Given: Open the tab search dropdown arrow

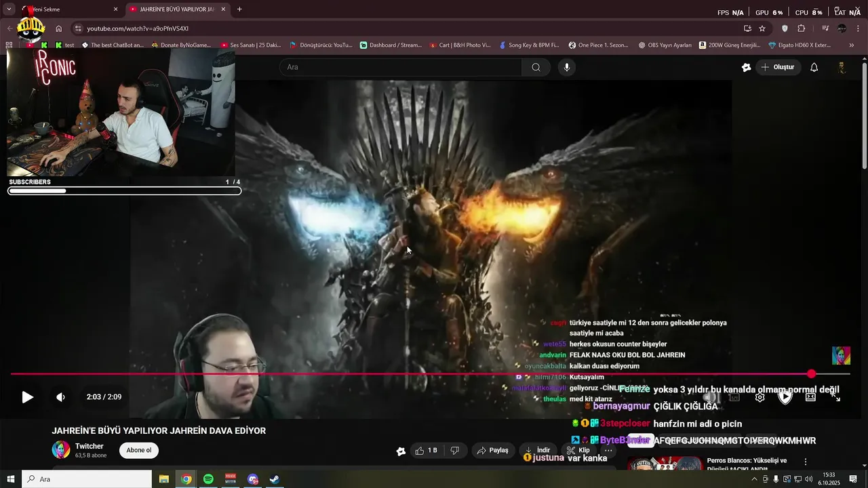Looking at the screenshot, I should [x=9, y=9].
